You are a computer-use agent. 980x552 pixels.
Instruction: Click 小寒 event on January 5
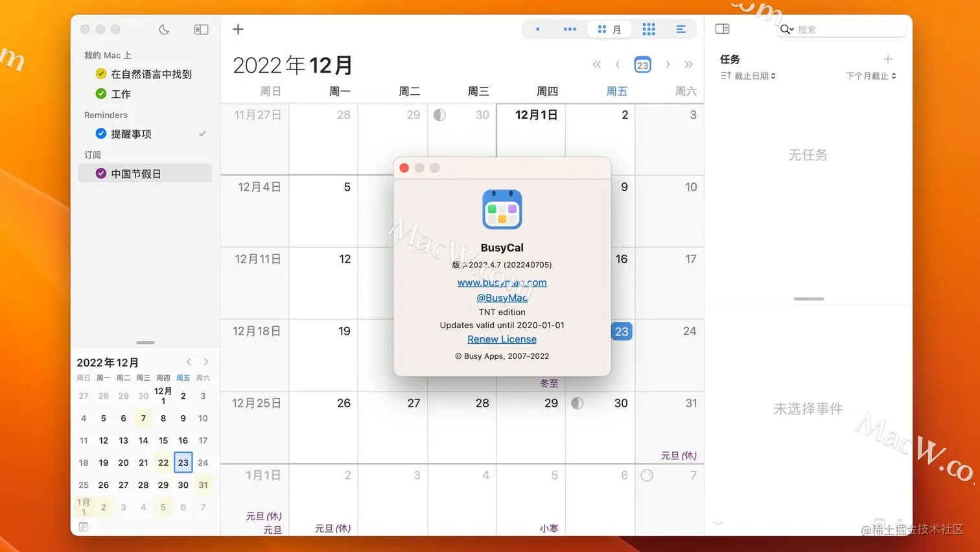coord(549,528)
